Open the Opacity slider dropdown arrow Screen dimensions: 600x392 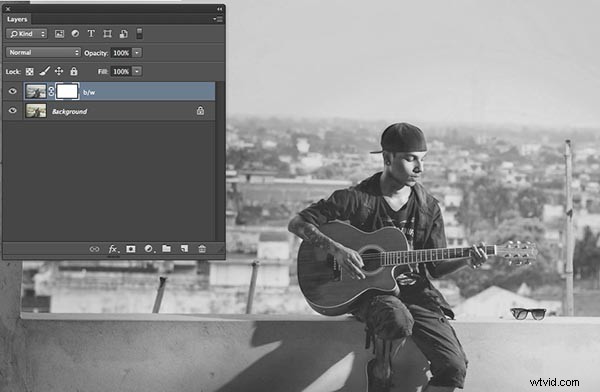[137, 52]
